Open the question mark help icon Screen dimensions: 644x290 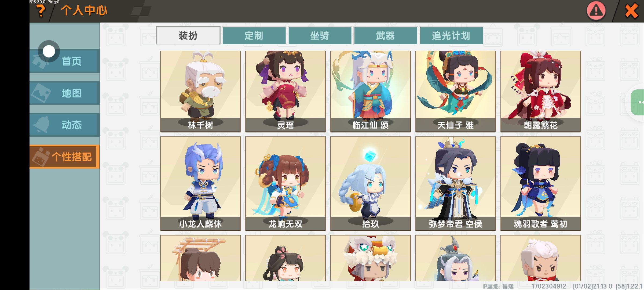point(41,11)
